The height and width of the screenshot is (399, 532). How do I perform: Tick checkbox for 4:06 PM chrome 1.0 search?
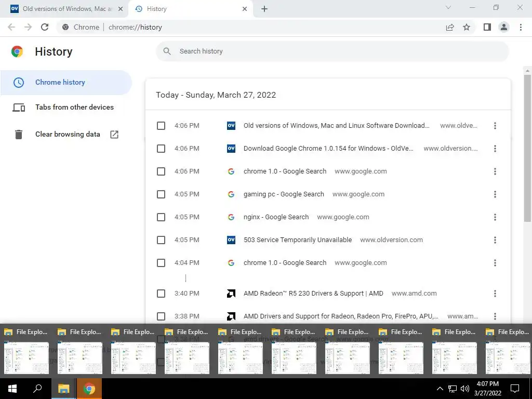[161, 171]
